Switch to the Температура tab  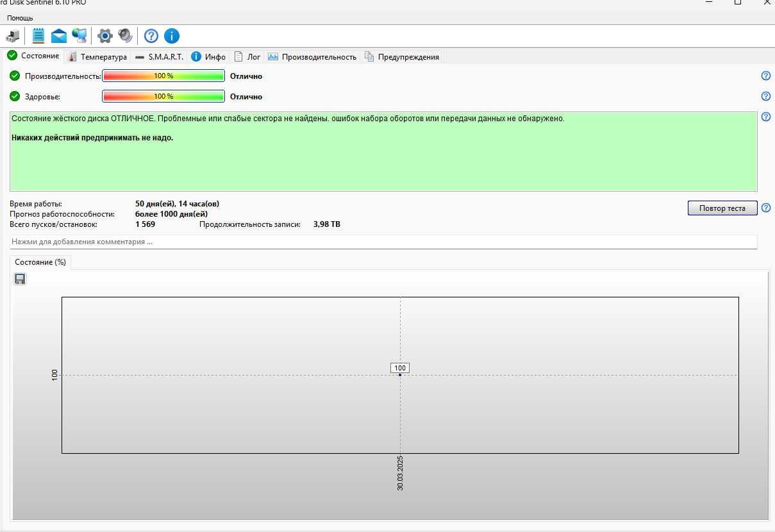(97, 57)
